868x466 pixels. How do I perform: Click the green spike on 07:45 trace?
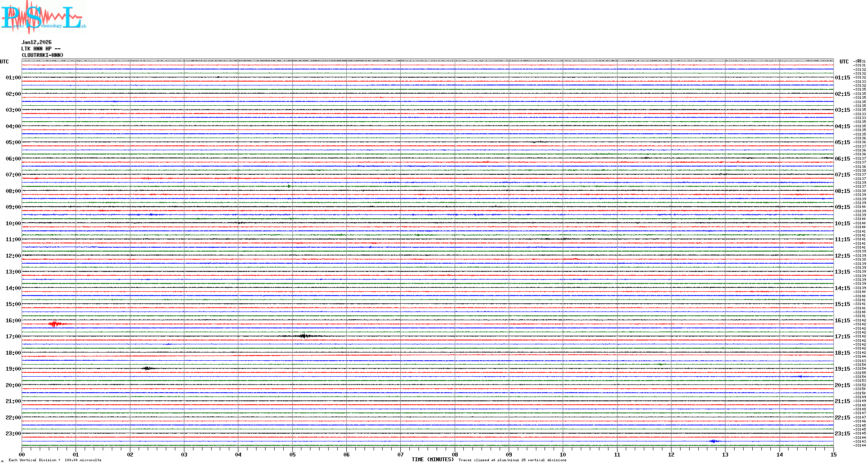tap(289, 186)
